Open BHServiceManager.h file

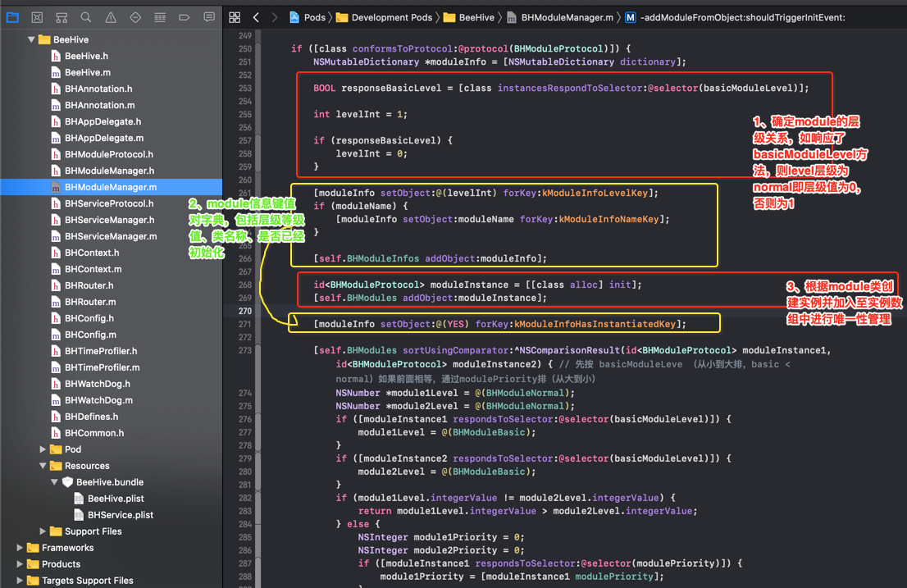tap(111, 220)
